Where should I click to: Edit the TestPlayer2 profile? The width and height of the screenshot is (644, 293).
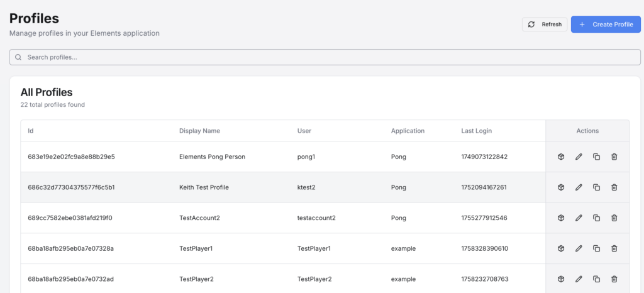click(579, 279)
